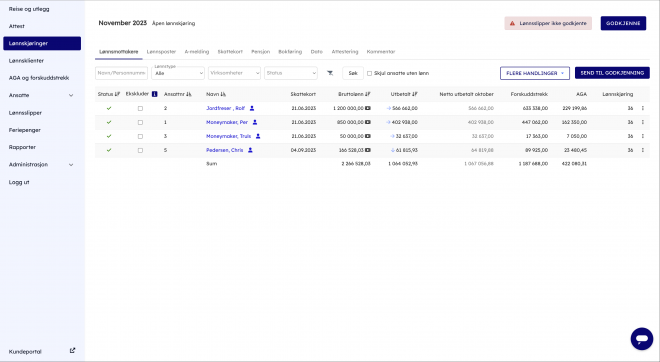
Task: Click the info icon beside Ekskluder
Action: coord(154,94)
